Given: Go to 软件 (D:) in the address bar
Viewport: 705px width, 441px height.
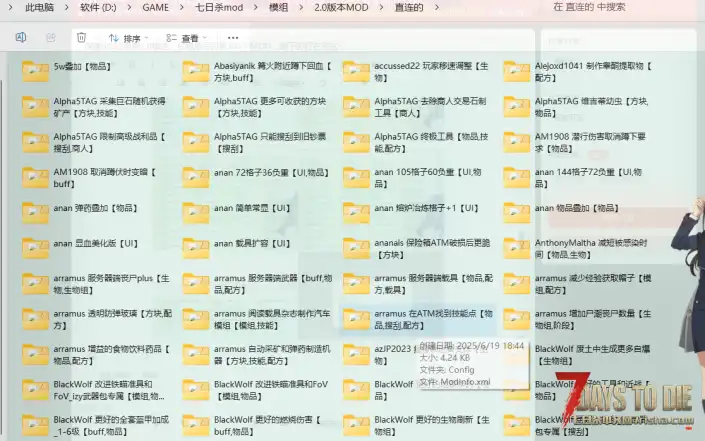Looking at the screenshot, I should tap(98, 8).
